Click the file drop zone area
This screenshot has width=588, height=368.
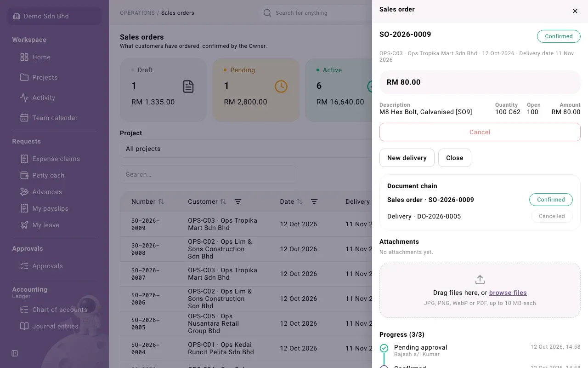[480, 290]
